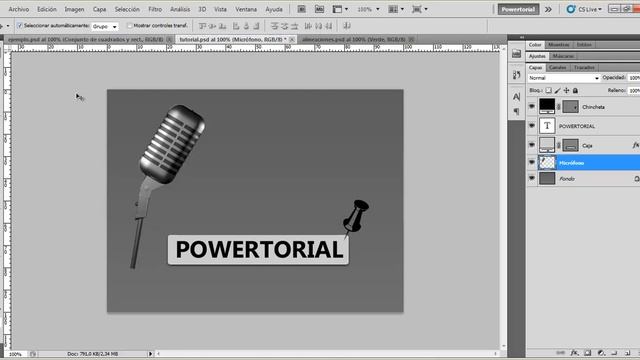Open the Vista menu
Viewport: 640px width, 360px height.
coord(220,9)
